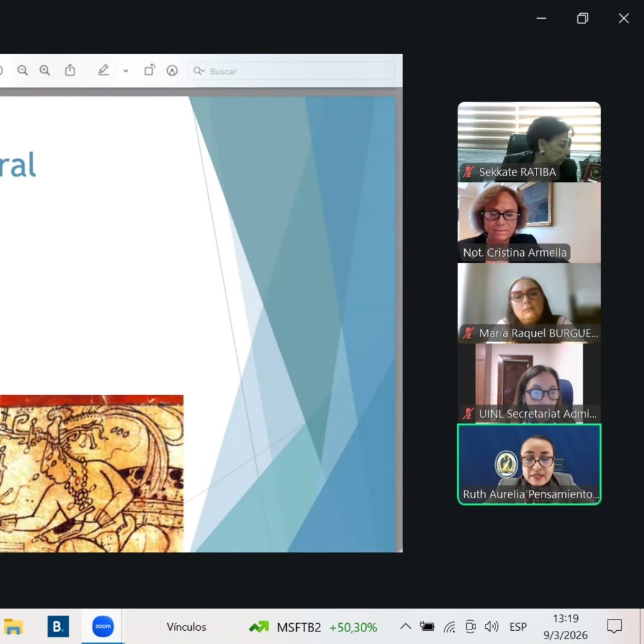
Task: Click the share icon in toolbar
Action: pyautogui.click(x=70, y=70)
